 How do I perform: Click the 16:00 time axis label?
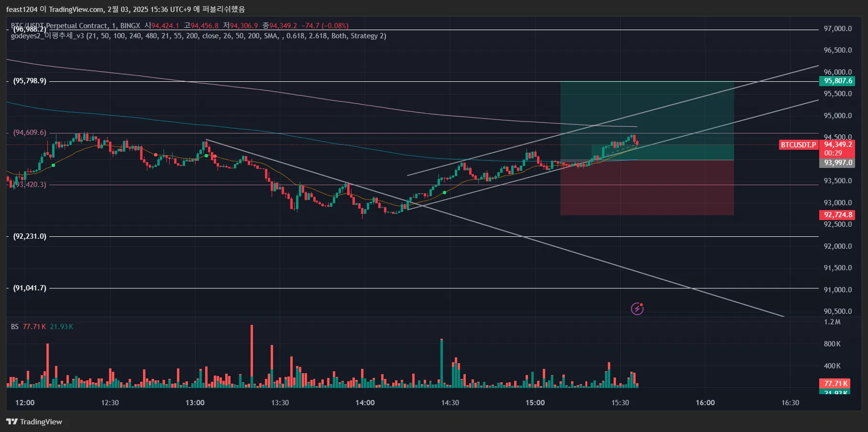pos(705,403)
